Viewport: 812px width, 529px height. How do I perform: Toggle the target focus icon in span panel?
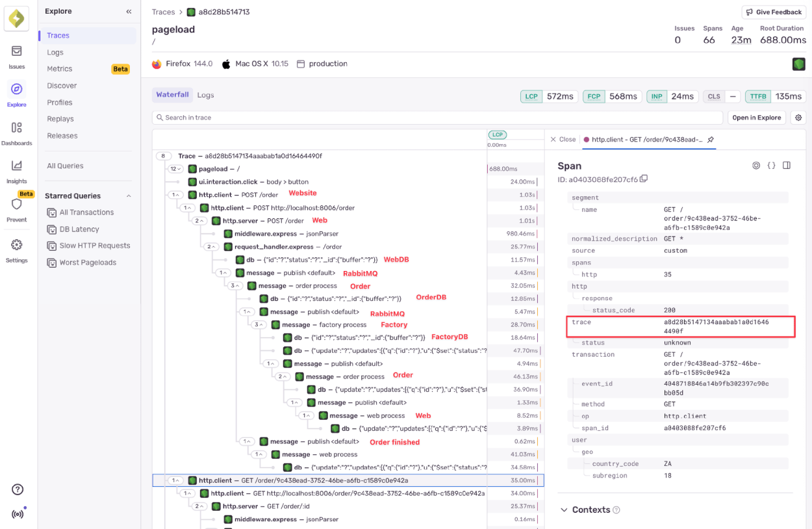[755, 165]
